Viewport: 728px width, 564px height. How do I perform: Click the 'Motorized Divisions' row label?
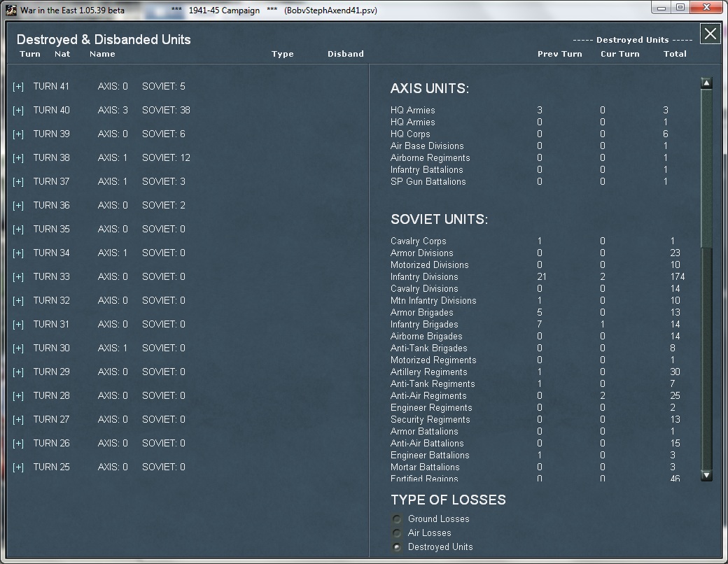[x=430, y=265]
